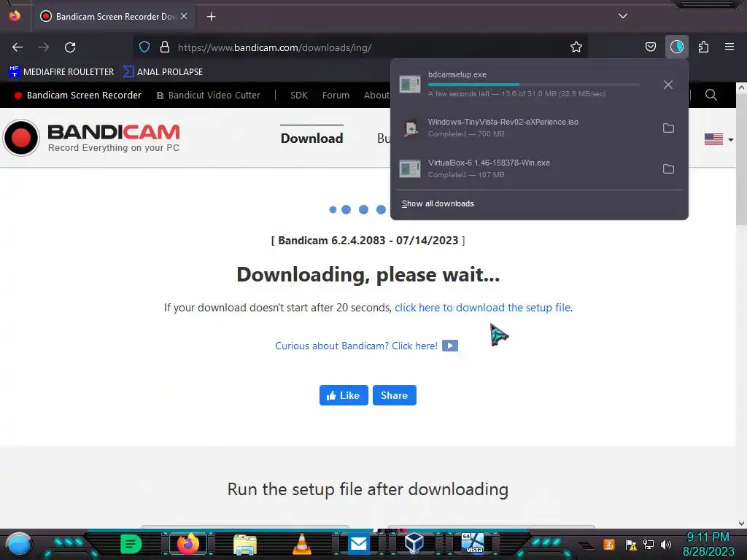Open the orange Java tray icon
747x560 pixels.
tap(609, 544)
